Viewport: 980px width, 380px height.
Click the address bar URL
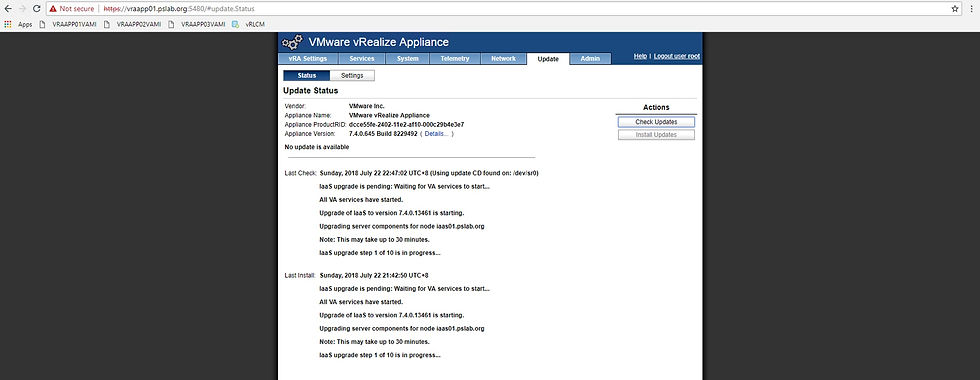(x=178, y=9)
